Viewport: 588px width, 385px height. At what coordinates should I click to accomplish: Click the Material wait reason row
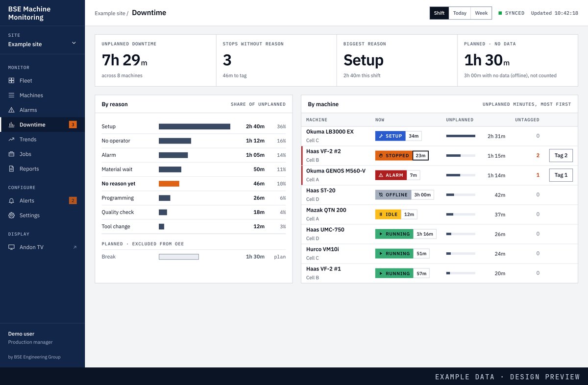click(194, 169)
